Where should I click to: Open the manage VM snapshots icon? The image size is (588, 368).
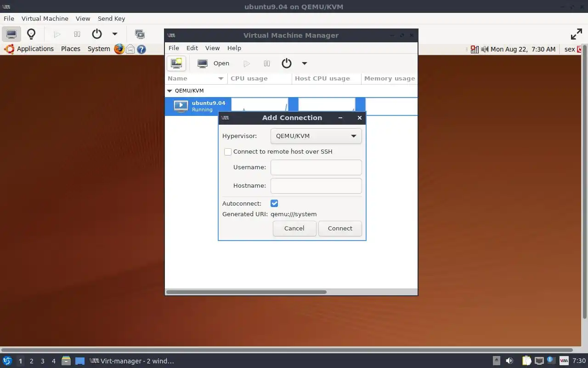[140, 34]
